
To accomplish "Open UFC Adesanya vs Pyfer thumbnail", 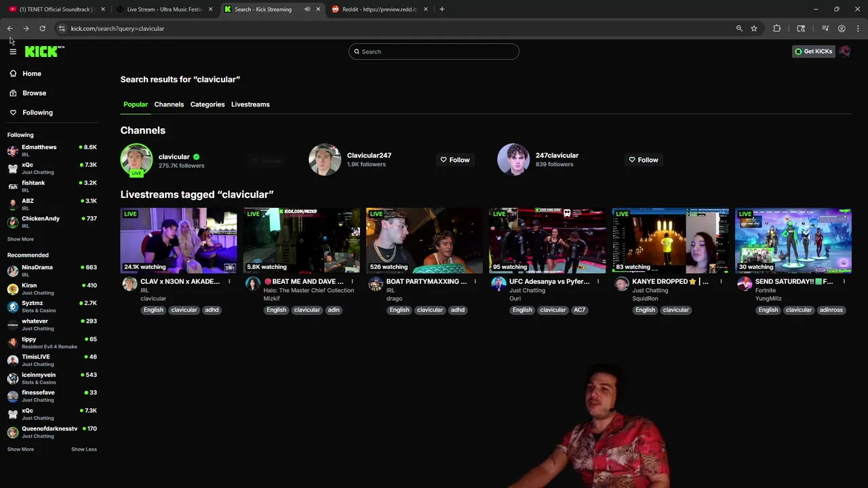I will pyautogui.click(x=547, y=241).
